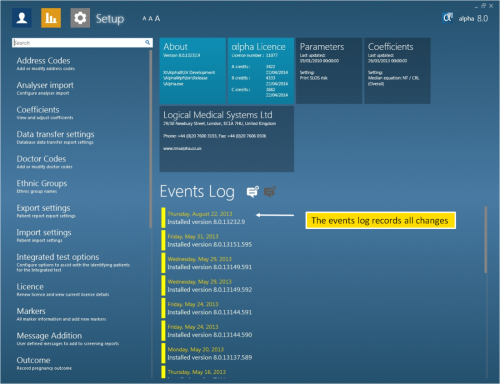
Task: Select event Installed version 8.0.13149.592
Action: click(206, 286)
